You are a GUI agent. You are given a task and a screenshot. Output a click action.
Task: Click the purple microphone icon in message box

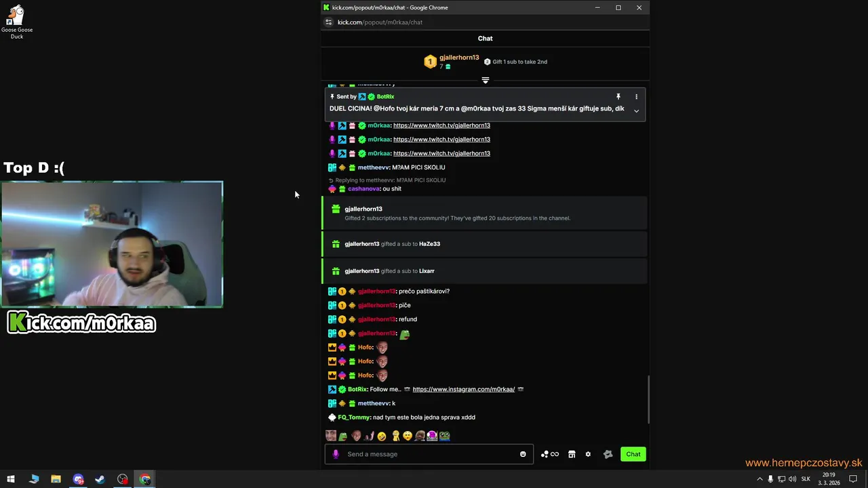(x=336, y=454)
